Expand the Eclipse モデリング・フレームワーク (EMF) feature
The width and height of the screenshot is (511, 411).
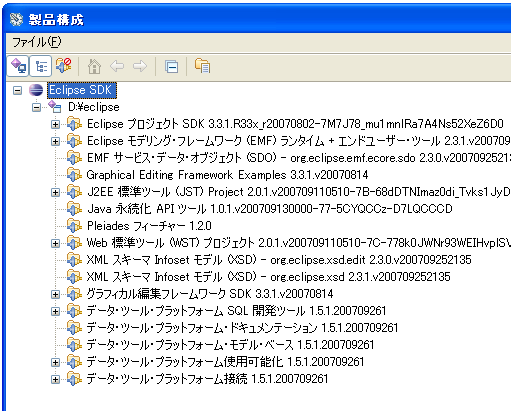(x=55, y=141)
